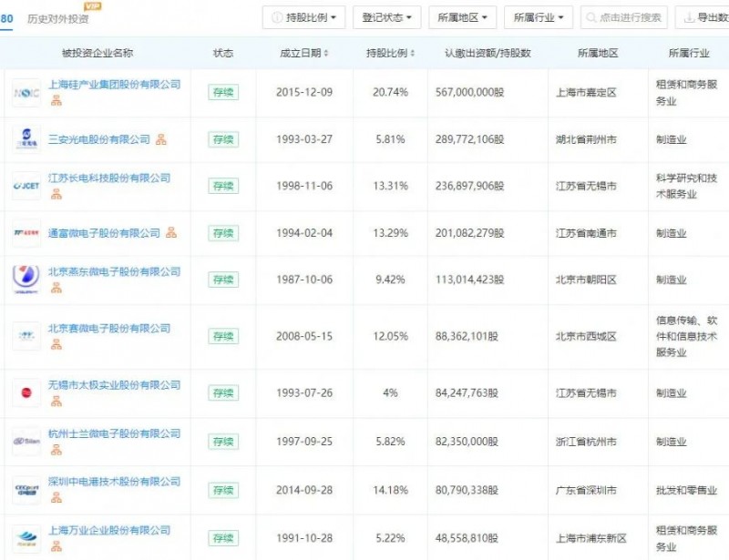
Task: Click the VIP badge above 历史对外投资
Action: click(x=93, y=6)
